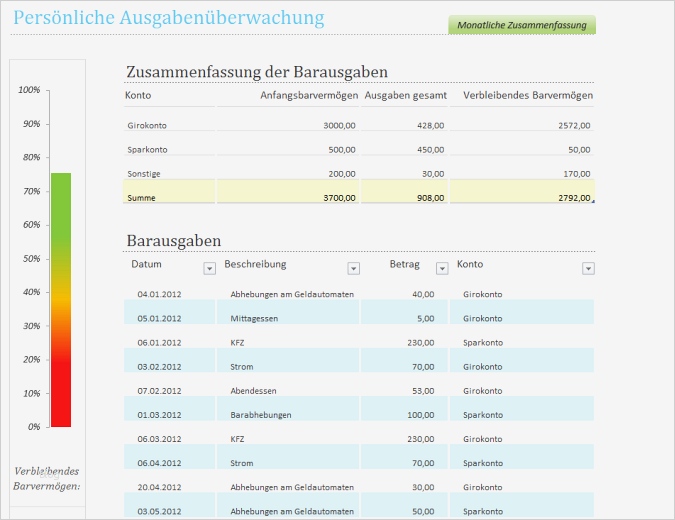The image size is (675, 520).
Task: Click the Persönliche Ausgabenüberwachung title
Action: pyautogui.click(x=168, y=18)
